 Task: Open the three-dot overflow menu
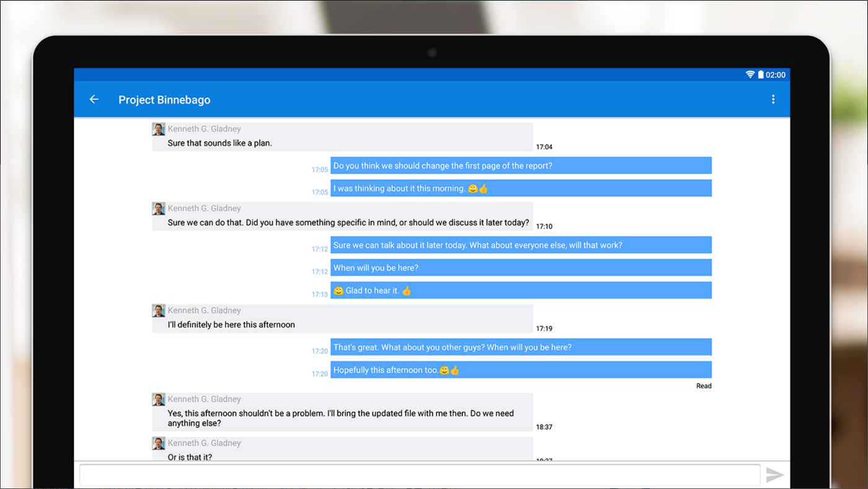click(x=773, y=99)
